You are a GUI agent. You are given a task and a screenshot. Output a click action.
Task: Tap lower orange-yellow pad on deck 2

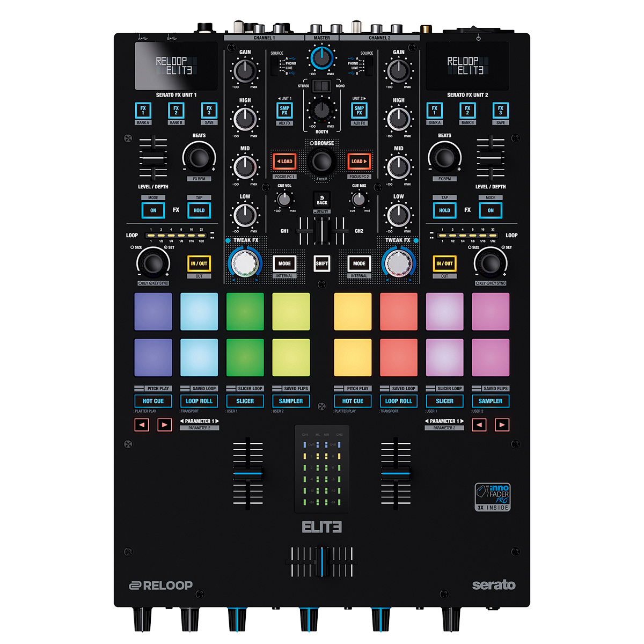353,357
